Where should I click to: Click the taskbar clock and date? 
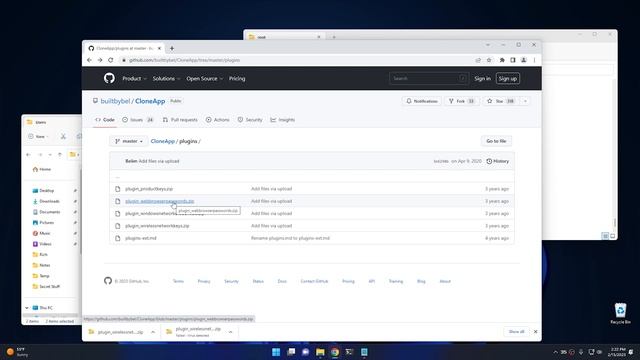617,352
